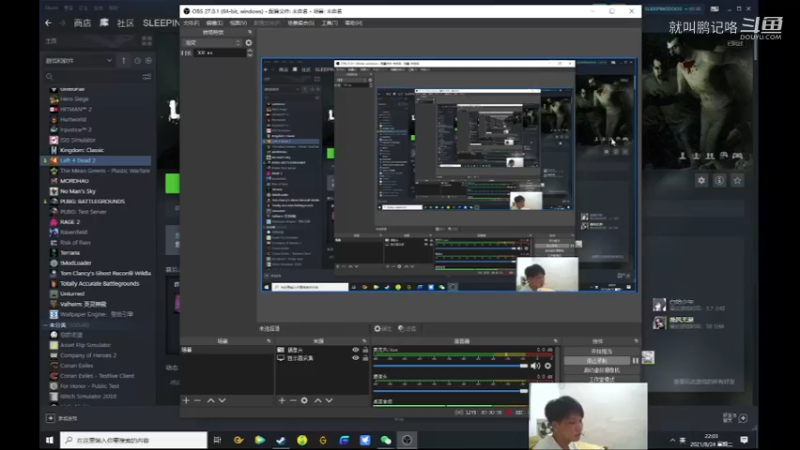Screen dimensions: 800x450
Task: Go back in the Steam navigation
Action: pyautogui.click(x=48, y=23)
